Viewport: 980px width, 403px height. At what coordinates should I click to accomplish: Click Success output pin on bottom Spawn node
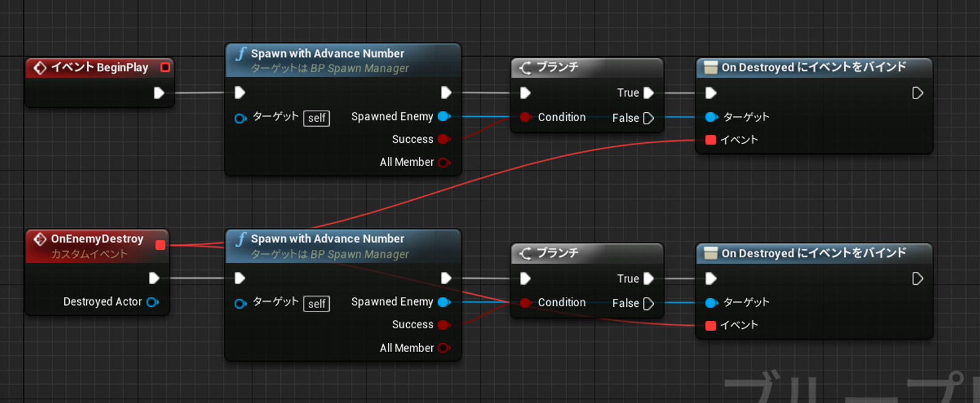(x=445, y=325)
